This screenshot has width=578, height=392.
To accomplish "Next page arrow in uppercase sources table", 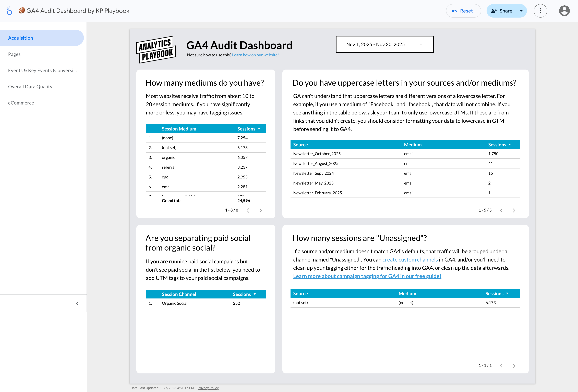I will point(514,210).
